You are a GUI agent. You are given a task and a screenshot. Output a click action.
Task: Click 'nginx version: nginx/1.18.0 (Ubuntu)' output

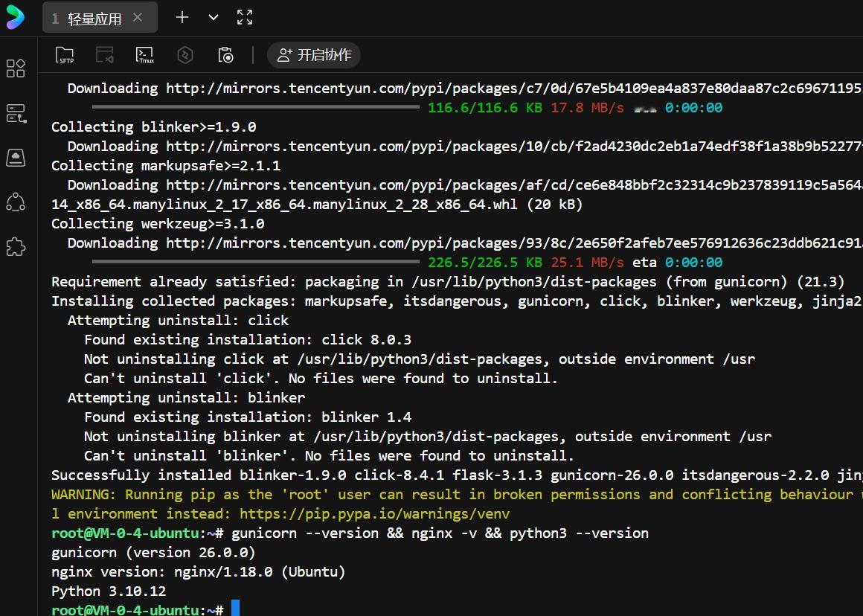198,572
